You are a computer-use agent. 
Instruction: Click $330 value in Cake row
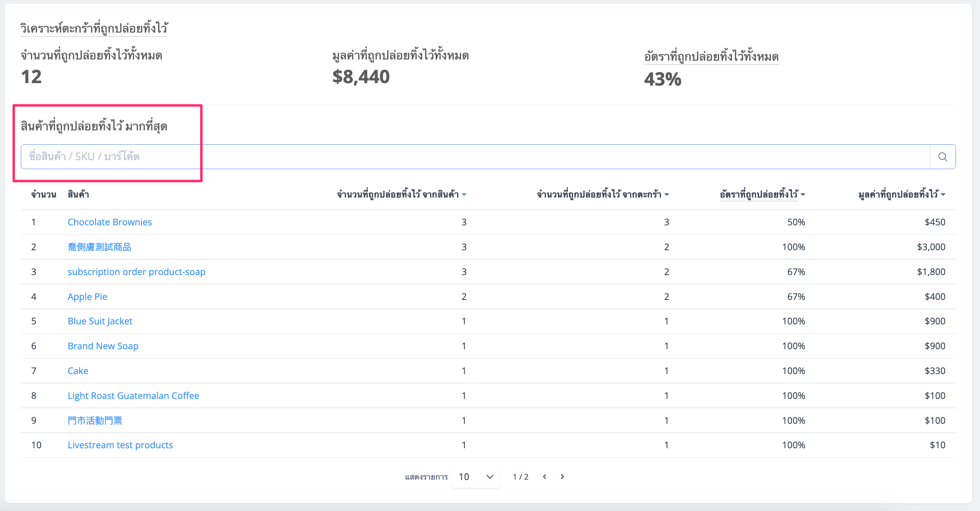(935, 371)
